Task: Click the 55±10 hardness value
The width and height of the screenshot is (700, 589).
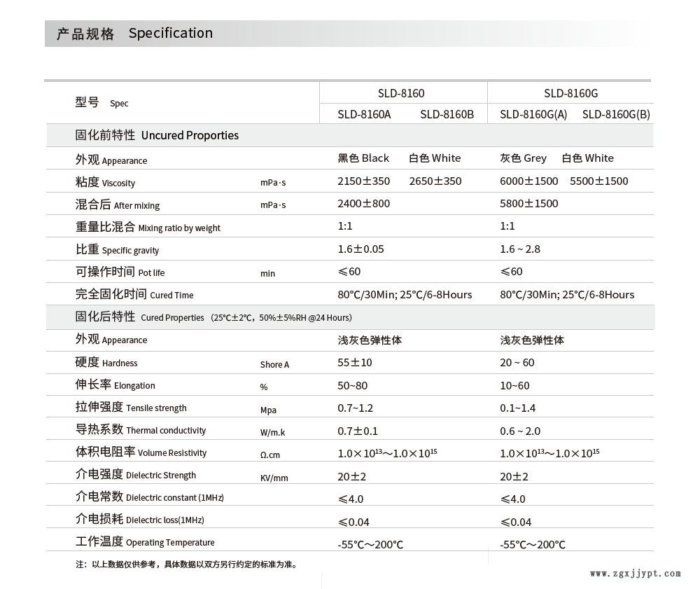Action: coord(355,363)
